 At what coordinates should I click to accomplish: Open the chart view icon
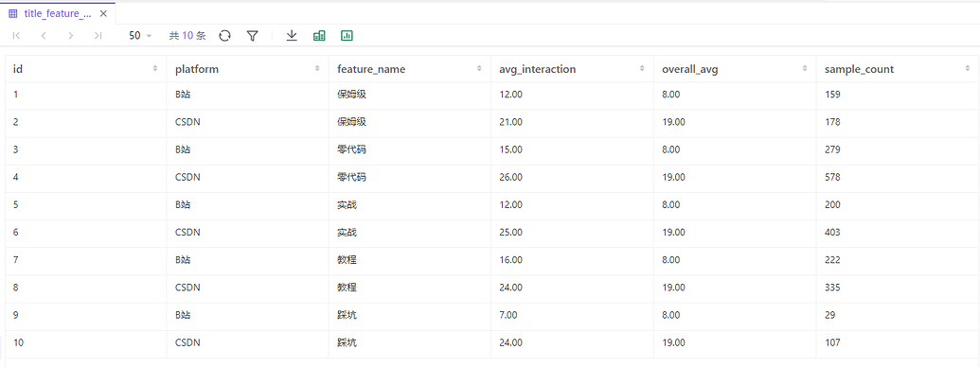(347, 36)
